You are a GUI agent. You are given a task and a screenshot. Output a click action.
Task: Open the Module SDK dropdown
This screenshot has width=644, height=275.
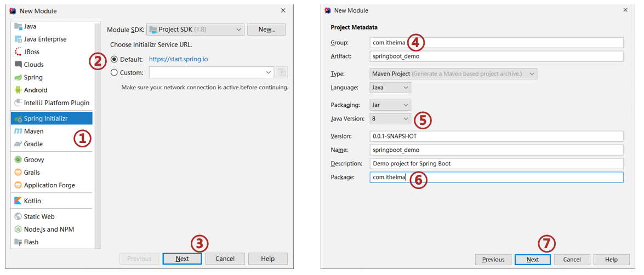(195, 30)
